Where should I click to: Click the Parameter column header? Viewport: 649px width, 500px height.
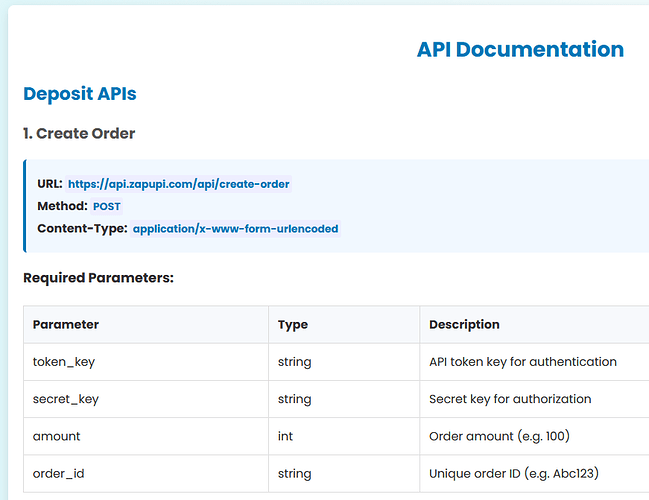tap(66, 324)
